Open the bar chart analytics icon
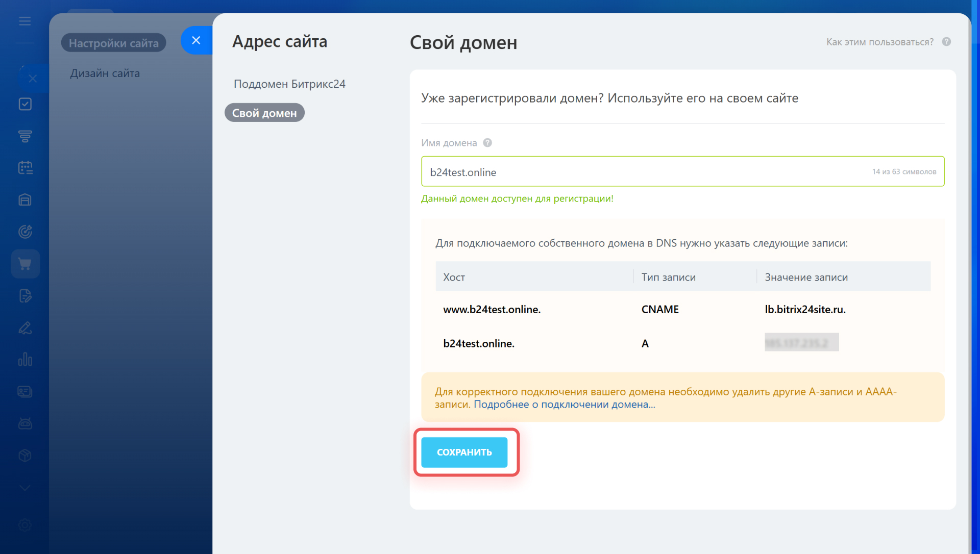Screen dimensions: 980x554 (25, 360)
